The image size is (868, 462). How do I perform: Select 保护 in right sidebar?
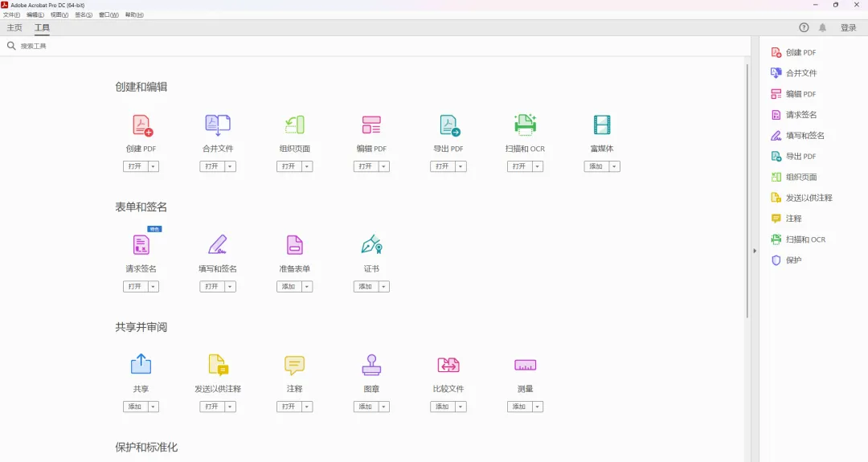coord(787,260)
